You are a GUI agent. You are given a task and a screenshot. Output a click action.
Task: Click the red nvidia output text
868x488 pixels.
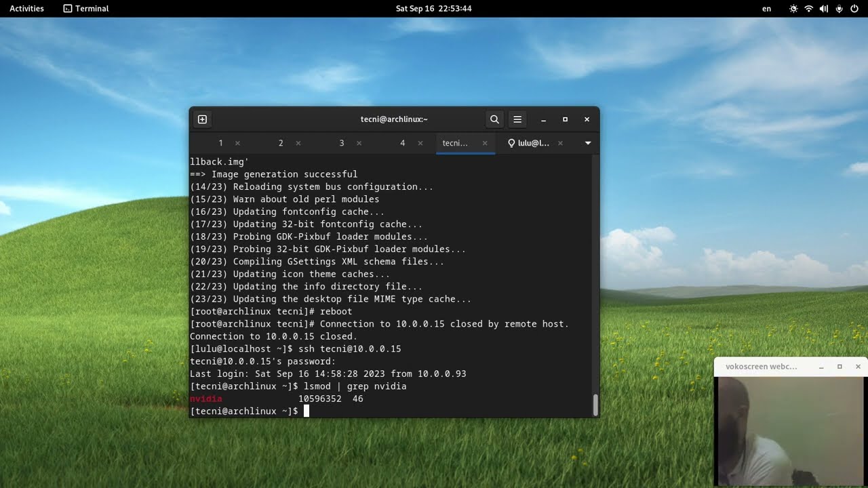[206, 399]
